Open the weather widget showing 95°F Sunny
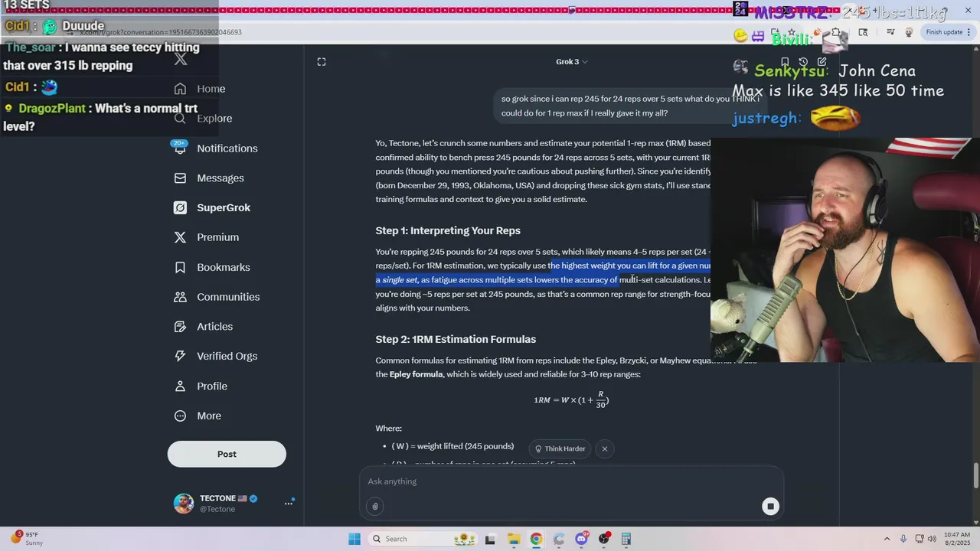Viewport: 980px width, 551px height. click(x=27, y=539)
